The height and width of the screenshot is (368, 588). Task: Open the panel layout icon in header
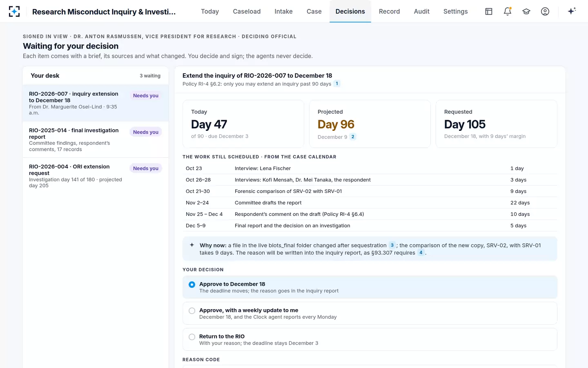489,11
